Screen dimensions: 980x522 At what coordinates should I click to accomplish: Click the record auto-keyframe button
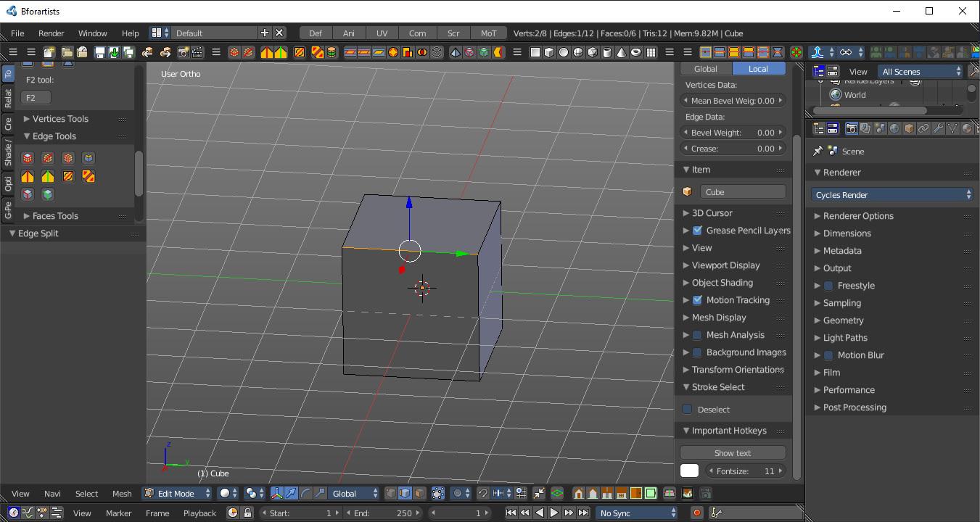coord(697,513)
